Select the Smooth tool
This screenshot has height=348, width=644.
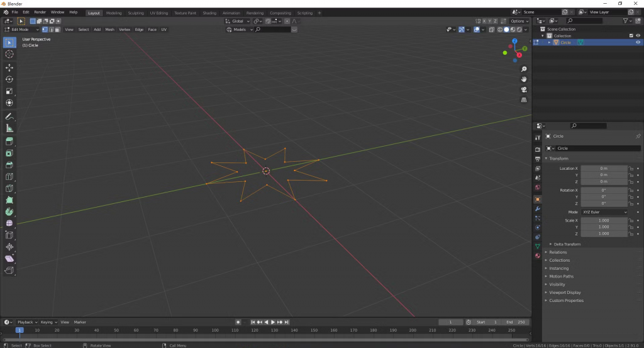click(x=9, y=223)
